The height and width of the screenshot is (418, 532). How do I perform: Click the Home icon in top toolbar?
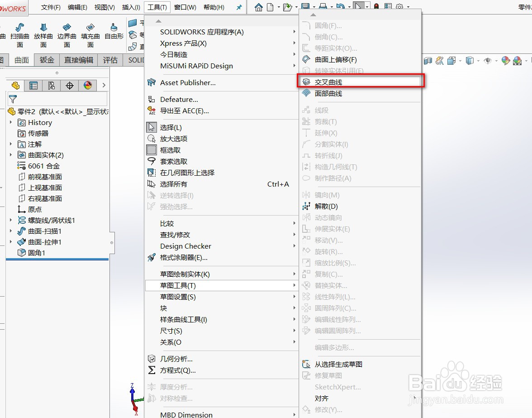click(259, 7)
